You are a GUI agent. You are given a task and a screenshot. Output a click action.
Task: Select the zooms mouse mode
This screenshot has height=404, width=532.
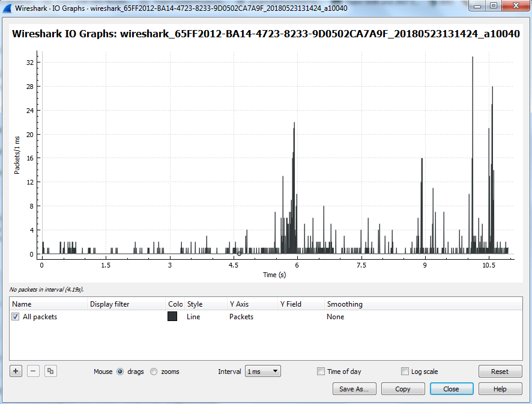[x=154, y=372]
